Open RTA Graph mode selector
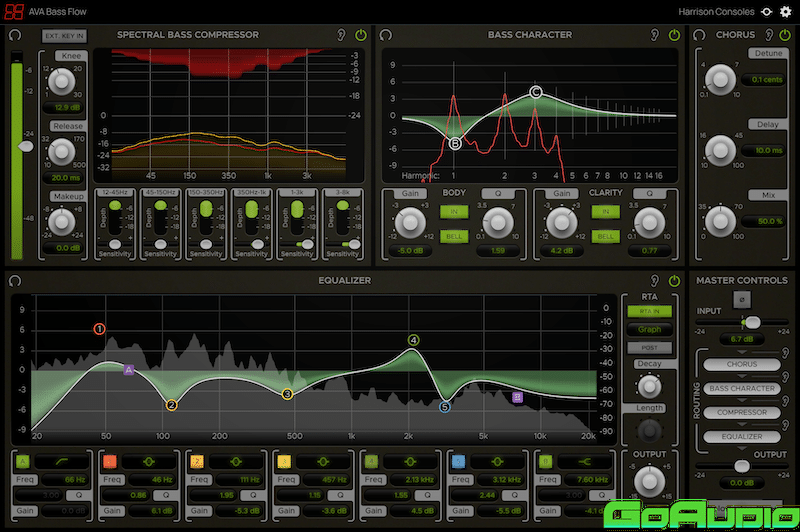This screenshot has width=800, height=532. 649,330
